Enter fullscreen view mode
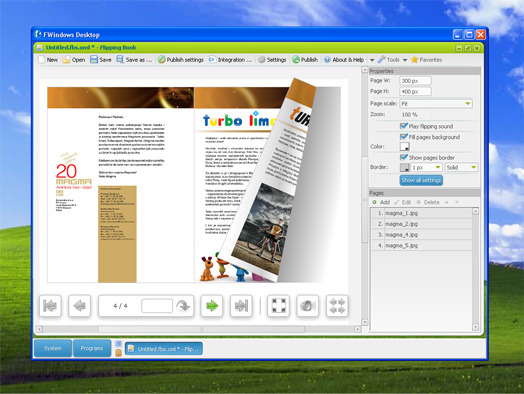This screenshot has width=524, height=394. [x=278, y=305]
